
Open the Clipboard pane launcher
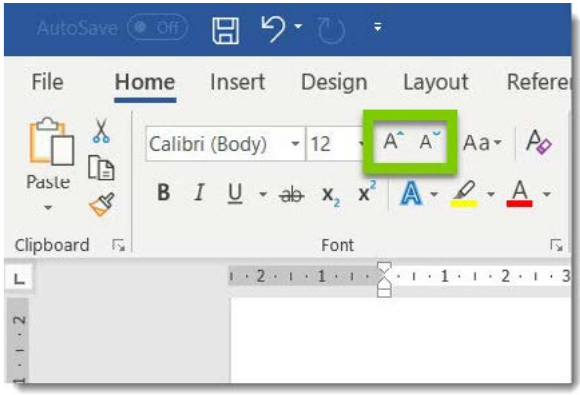(118, 245)
